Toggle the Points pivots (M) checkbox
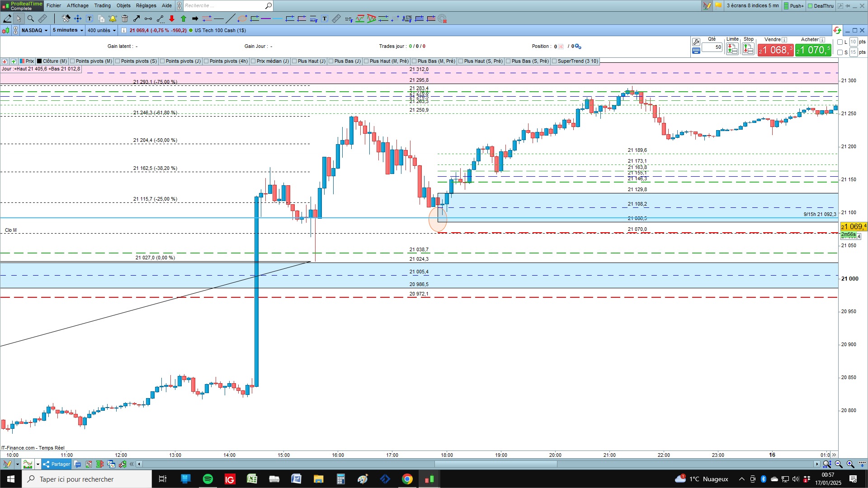 click(73, 61)
